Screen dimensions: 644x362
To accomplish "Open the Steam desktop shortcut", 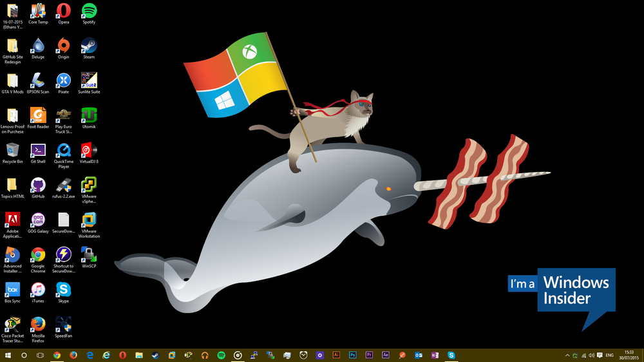I will coord(89,48).
